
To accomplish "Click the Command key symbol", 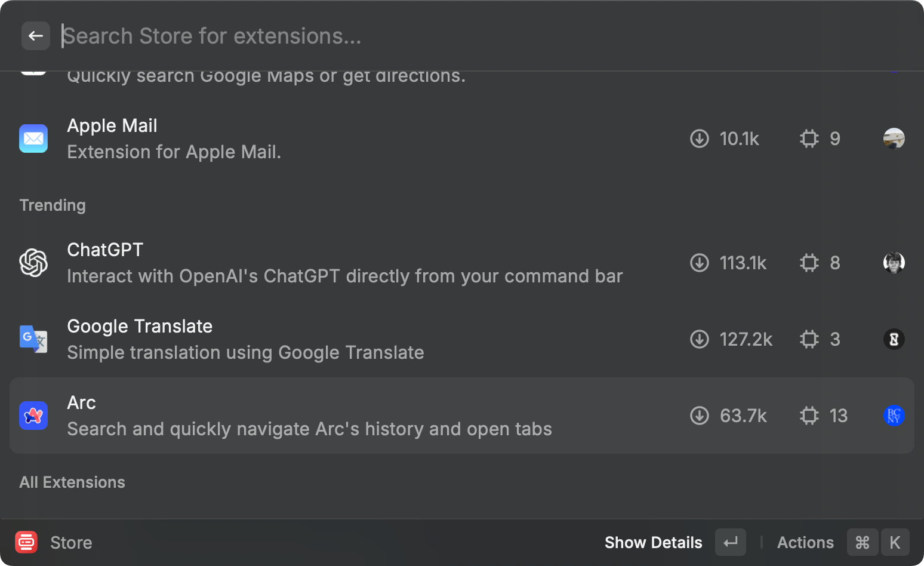I will coord(863,542).
